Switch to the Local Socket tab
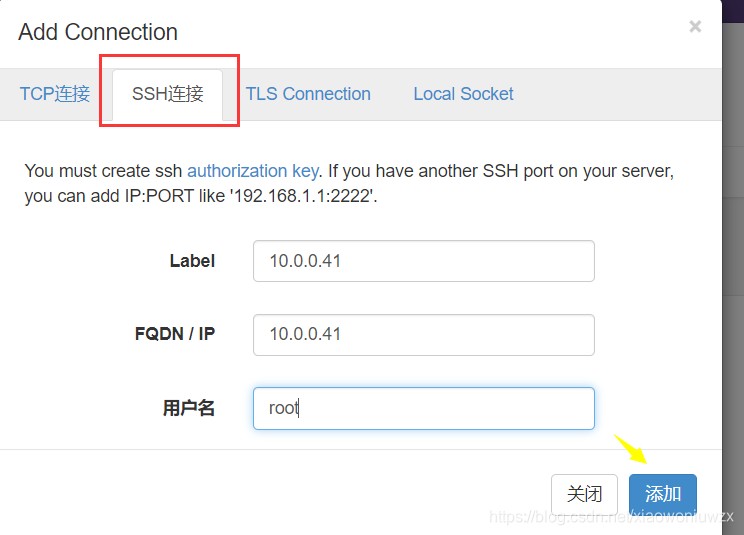 tap(463, 94)
